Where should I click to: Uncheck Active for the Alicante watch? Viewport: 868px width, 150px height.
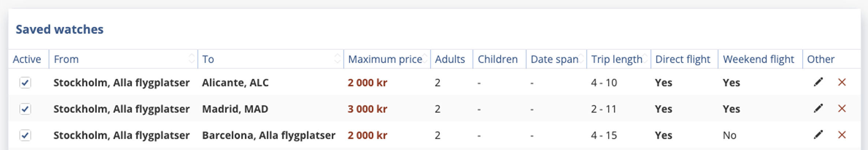click(25, 83)
